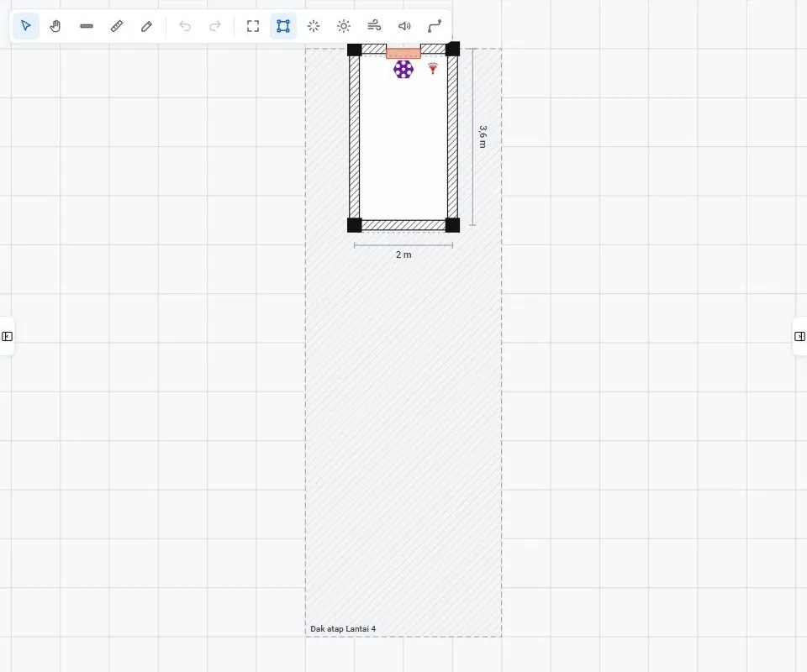
Task: Click the "Dak atap Lantai 4" label
Action: [x=343, y=629]
